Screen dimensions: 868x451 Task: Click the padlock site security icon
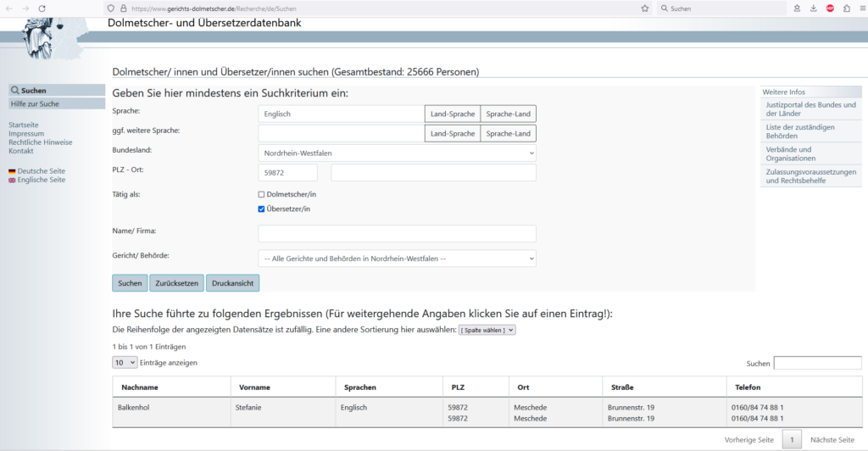[124, 8]
